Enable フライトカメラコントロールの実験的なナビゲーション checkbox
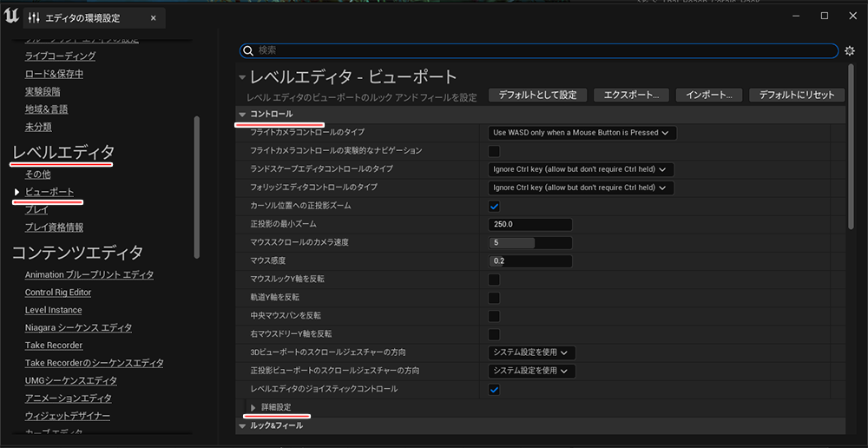 494,151
